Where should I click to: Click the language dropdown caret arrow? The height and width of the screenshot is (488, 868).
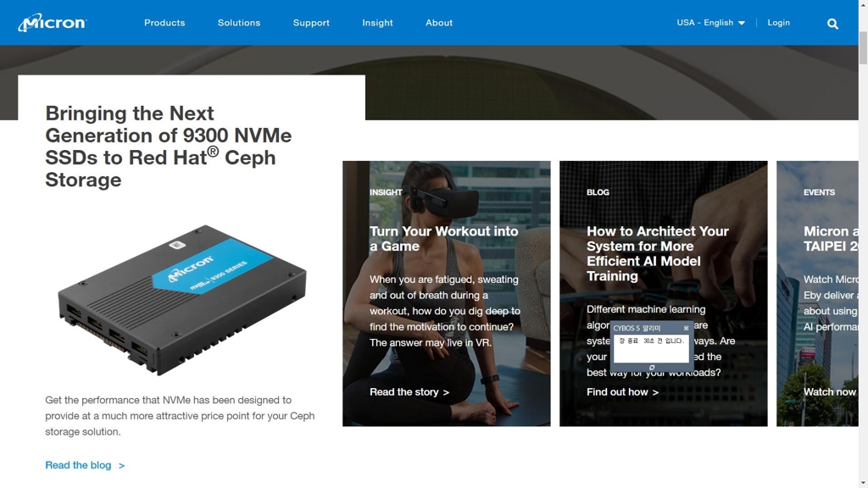(x=742, y=23)
